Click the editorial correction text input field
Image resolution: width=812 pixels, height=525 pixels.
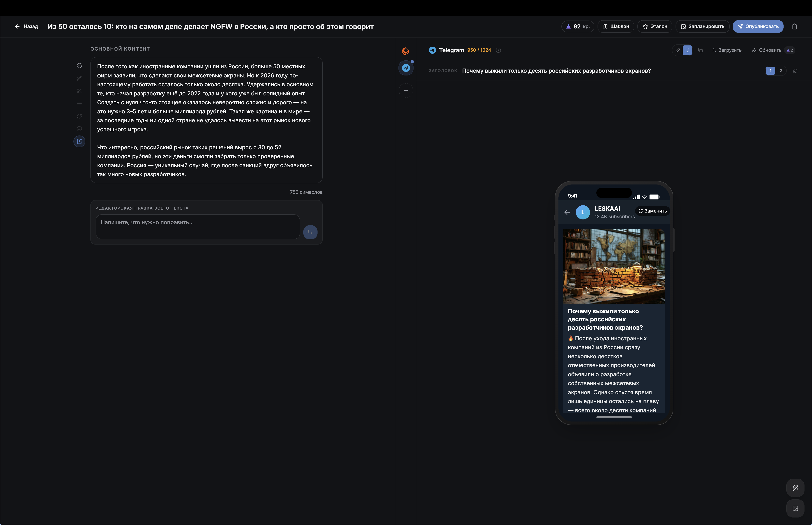pyautogui.click(x=198, y=227)
